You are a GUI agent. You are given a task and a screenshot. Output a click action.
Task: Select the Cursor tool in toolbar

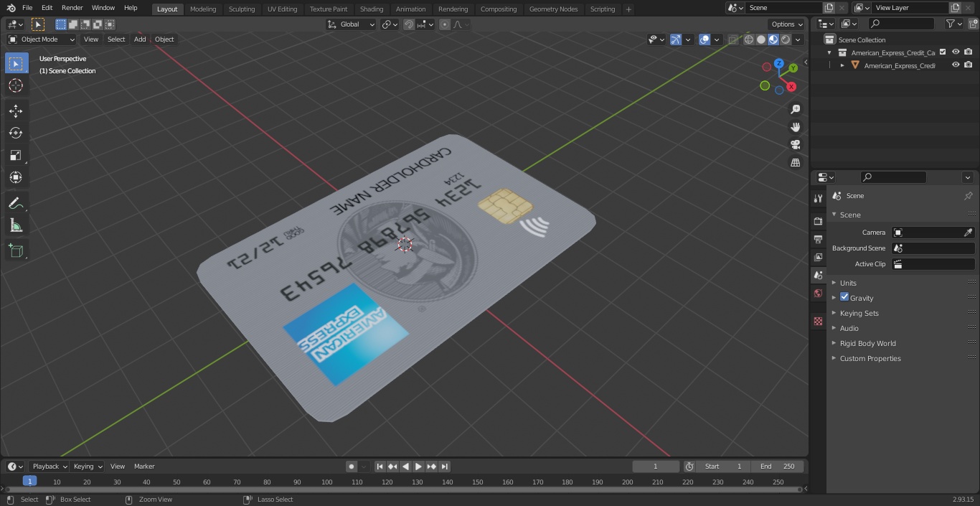(x=16, y=86)
